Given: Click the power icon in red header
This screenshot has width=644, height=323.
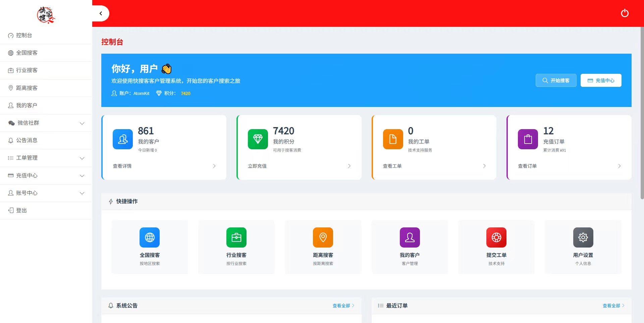Looking at the screenshot, I should pos(625,13).
